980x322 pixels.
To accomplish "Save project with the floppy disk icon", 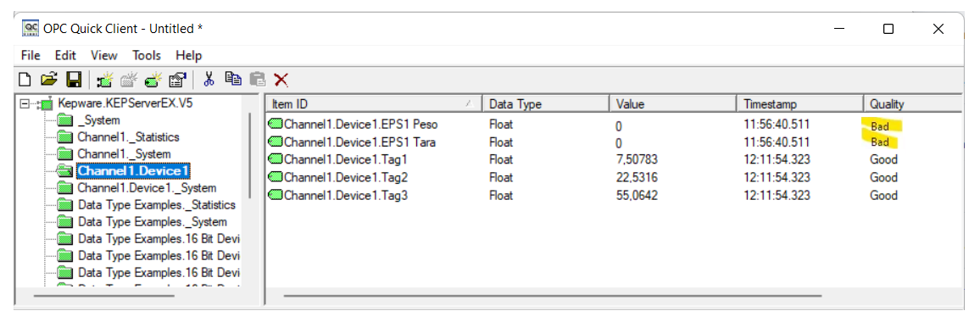I will (75, 80).
